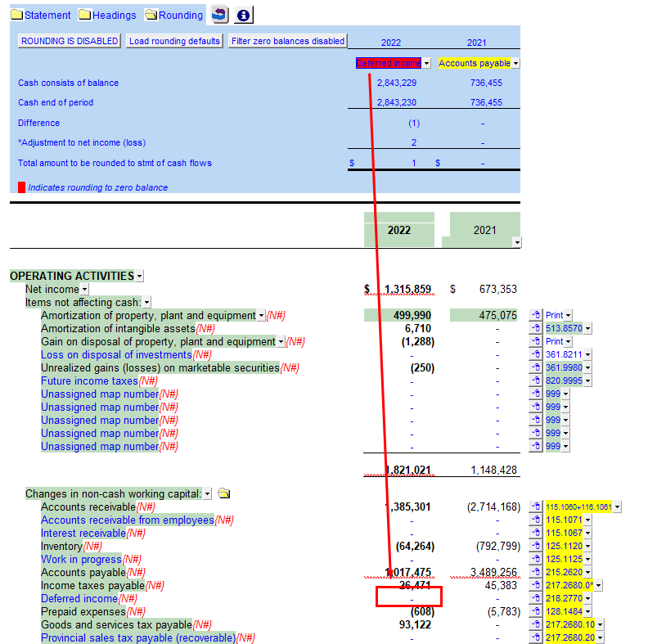Click mouse icon on Future income taxes row
Viewport: 648px width, 644px height.
(536, 381)
